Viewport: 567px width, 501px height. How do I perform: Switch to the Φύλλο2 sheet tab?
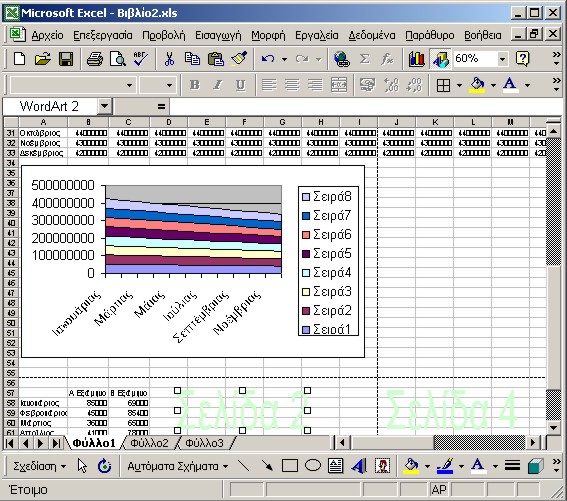149,443
